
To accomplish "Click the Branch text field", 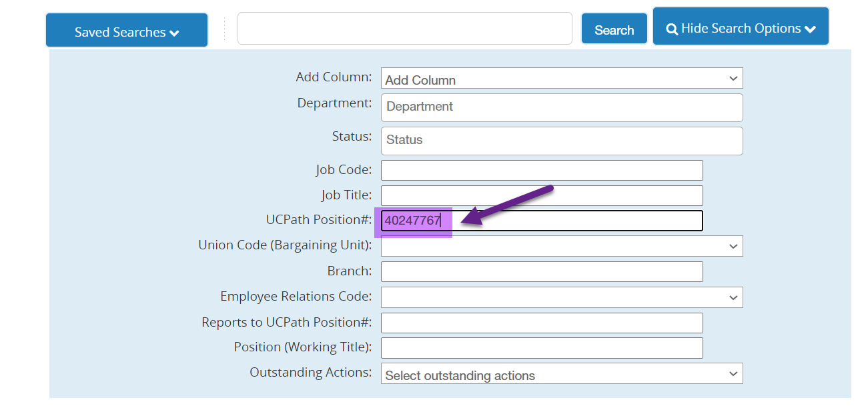I will (x=541, y=271).
